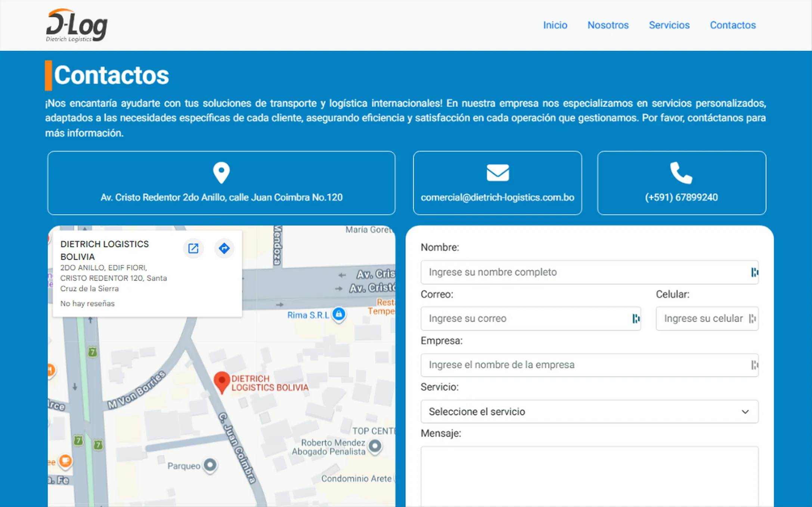Focus the nombre de la empresa field
This screenshot has height=507, width=812.
[x=589, y=365]
